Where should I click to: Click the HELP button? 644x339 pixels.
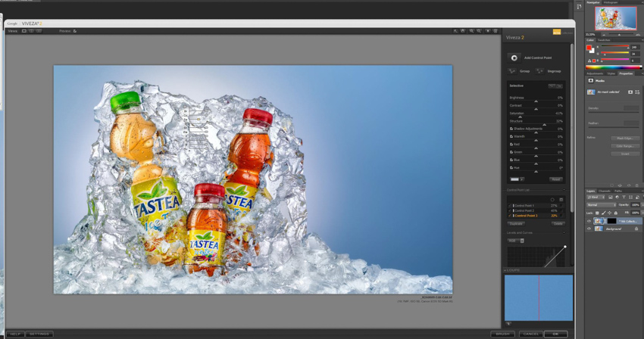[x=15, y=334]
